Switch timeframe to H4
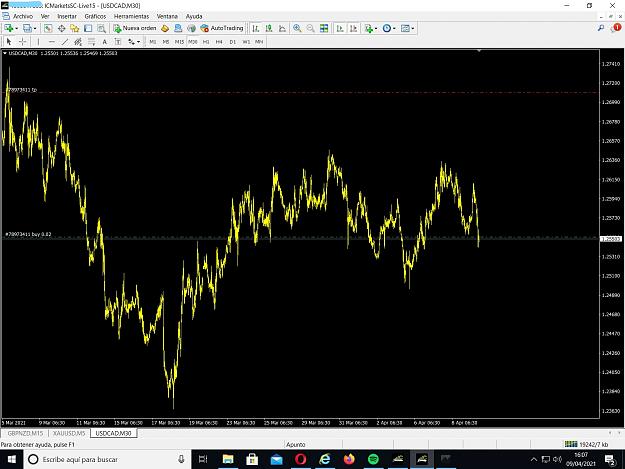Viewport: 625px width, 469px height. 219,41
